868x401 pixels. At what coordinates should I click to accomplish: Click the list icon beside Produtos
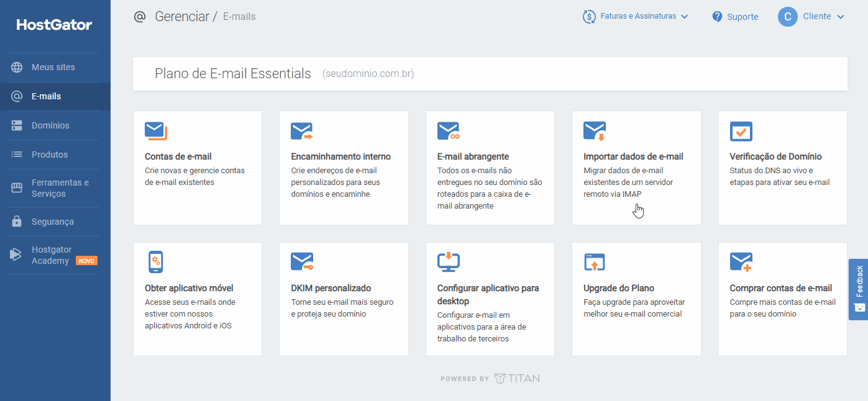coord(17,155)
